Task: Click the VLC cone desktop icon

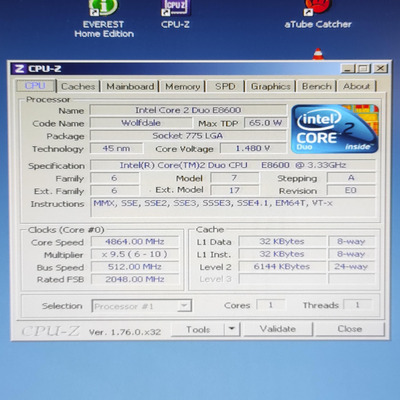Action: coord(318,54)
